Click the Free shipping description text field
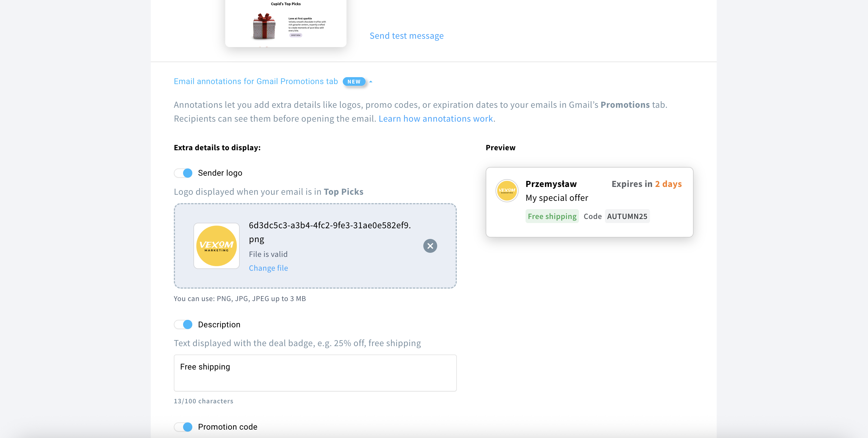This screenshot has height=438, width=868. click(x=315, y=373)
